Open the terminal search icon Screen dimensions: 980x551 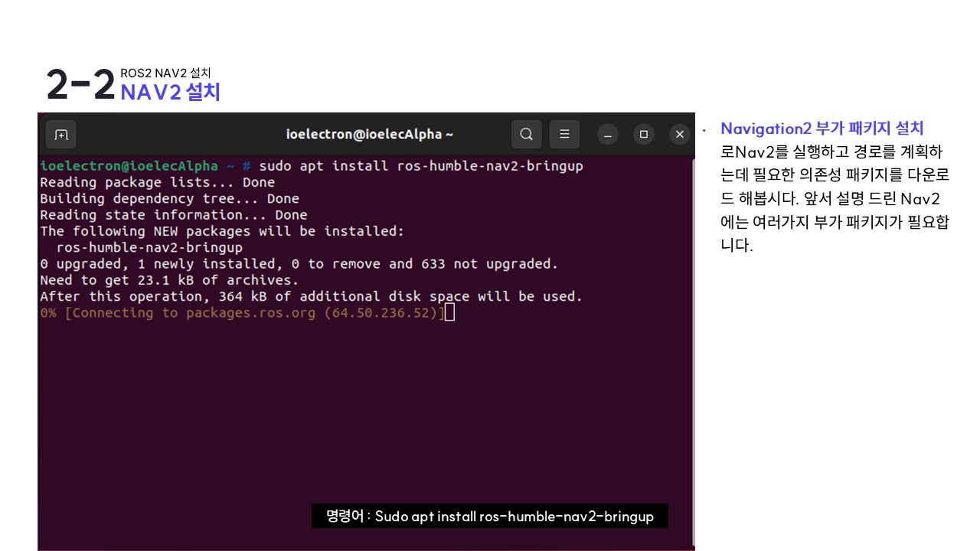(x=526, y=135)
